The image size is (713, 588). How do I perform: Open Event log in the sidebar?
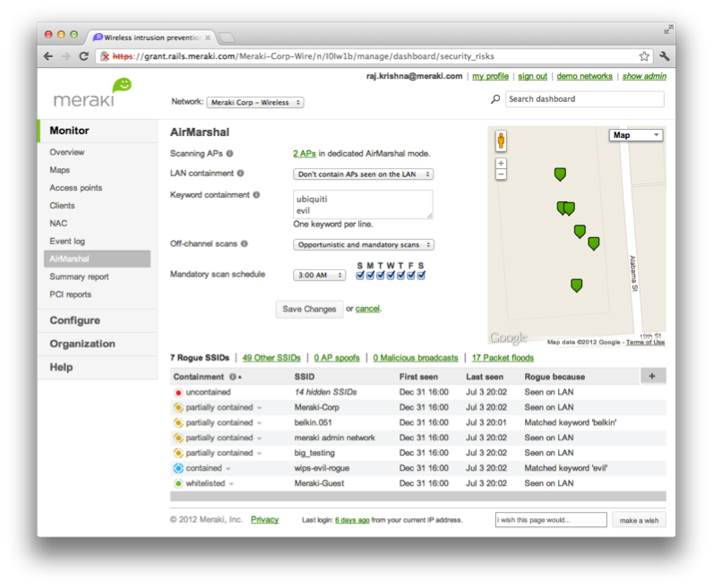pos(67,242)
